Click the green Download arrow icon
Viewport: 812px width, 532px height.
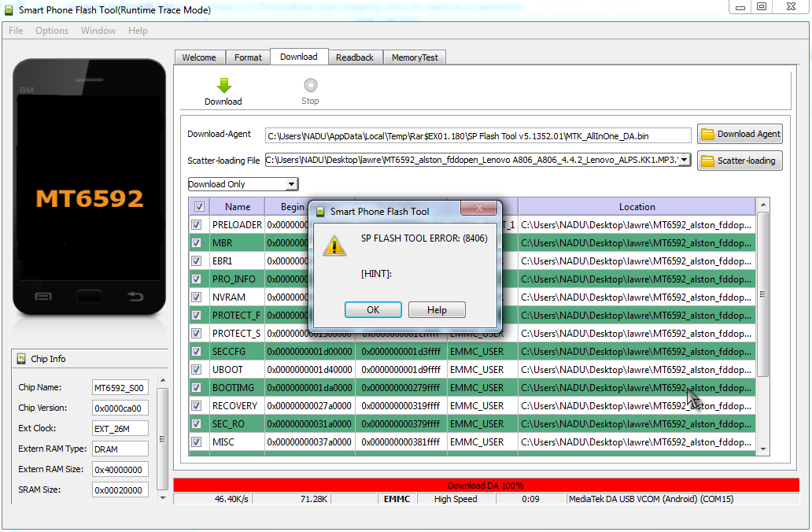[x=223, y=86]
